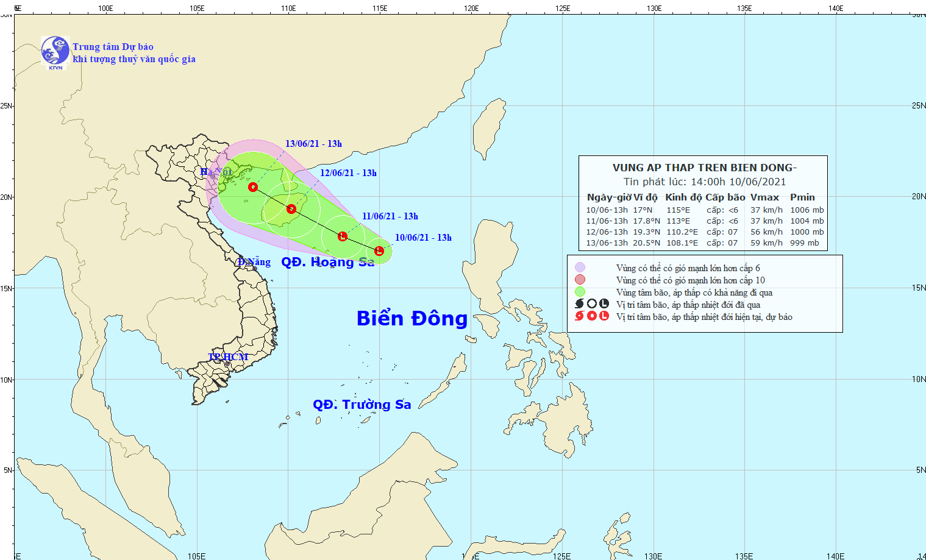926x560 pixels.
Task: Click the red L symbol in legend
Action: coord(604,316)
